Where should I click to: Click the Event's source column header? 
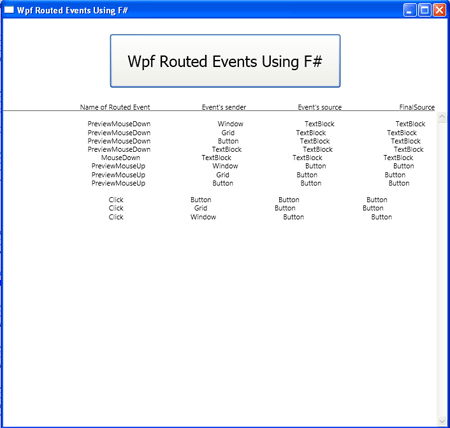point(320,107)
